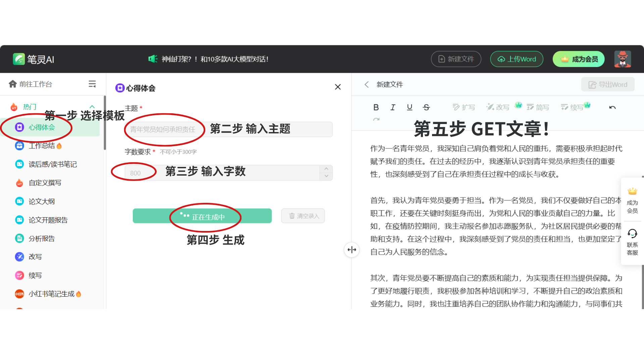Click the 导出Word button

pyautogui.click(x=608, y=84)
